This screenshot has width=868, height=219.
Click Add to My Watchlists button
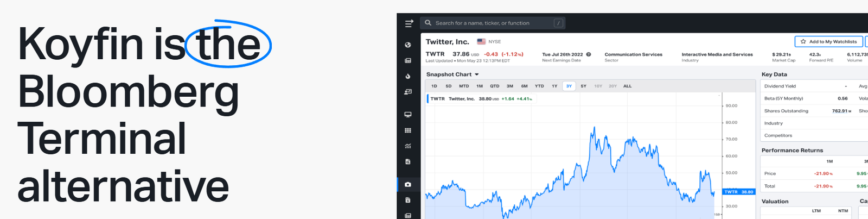click(x=829, y=41)
